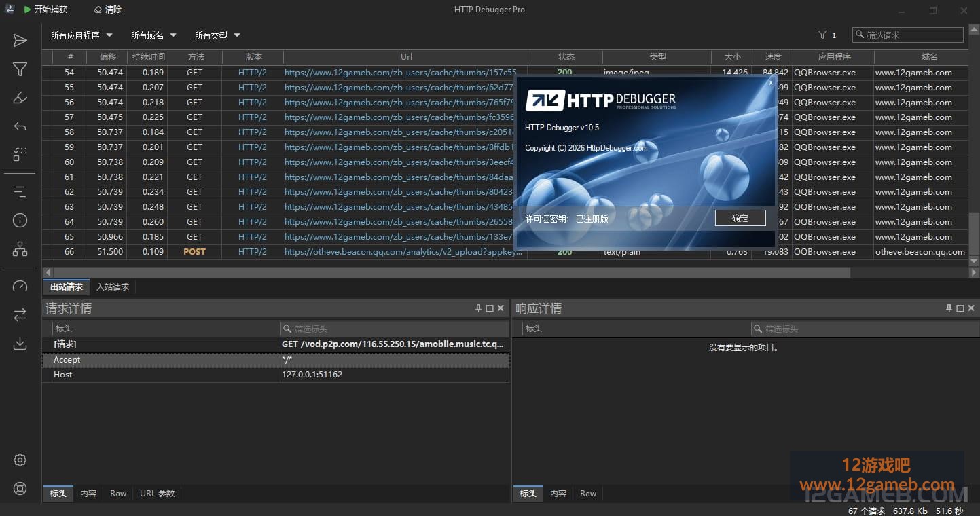Focus the response 筛选标头 filter field
Screen dimensions: 980x516
[865, 329]
